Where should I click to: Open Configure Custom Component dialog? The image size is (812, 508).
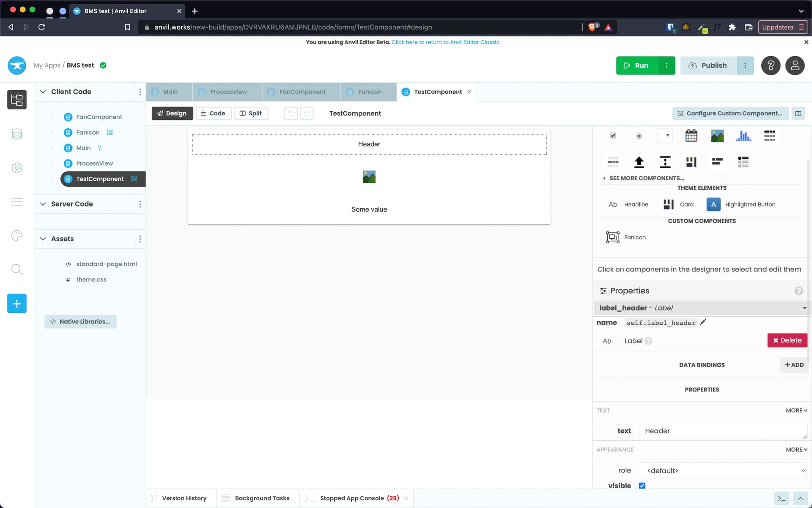pyautogui.click(x=730, y=113)
